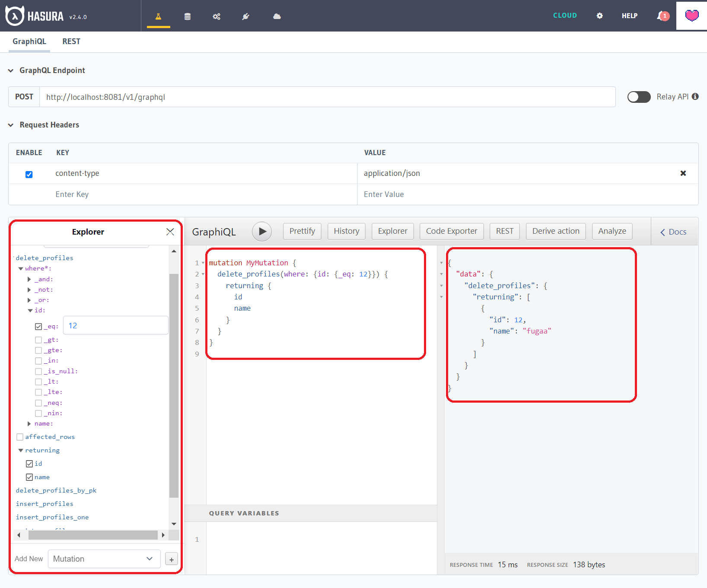Switch to the REST tab
The height and width of the screenshot is (588, 707).
[71, 41]
